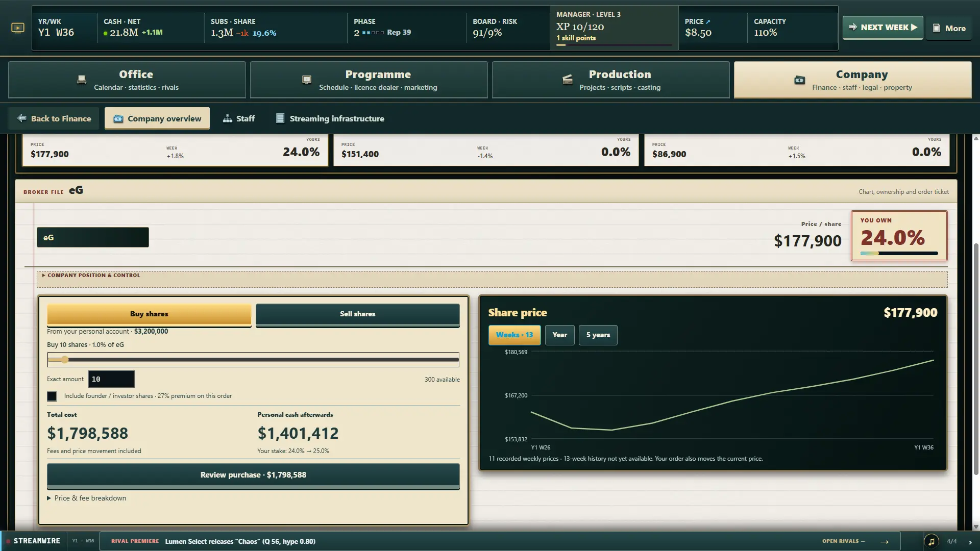The image size is (980, 551).
Task: Advance with the Next Week button
Action: coord(883,28)
